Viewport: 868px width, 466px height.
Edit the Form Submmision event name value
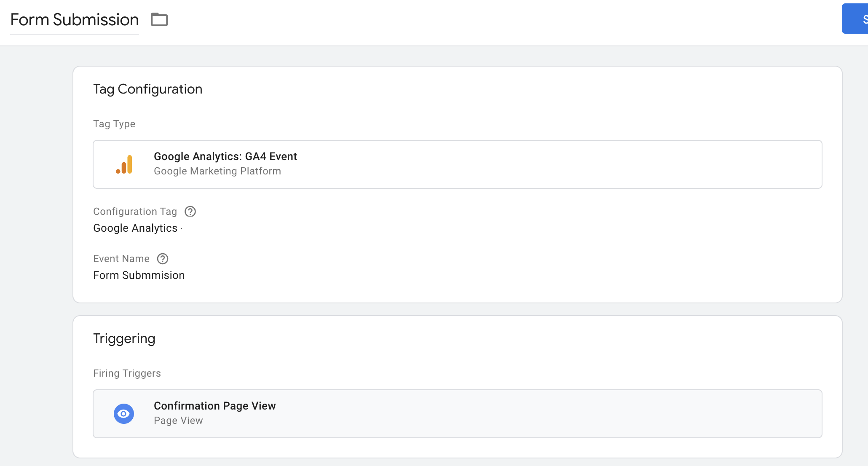coord(139,276)
